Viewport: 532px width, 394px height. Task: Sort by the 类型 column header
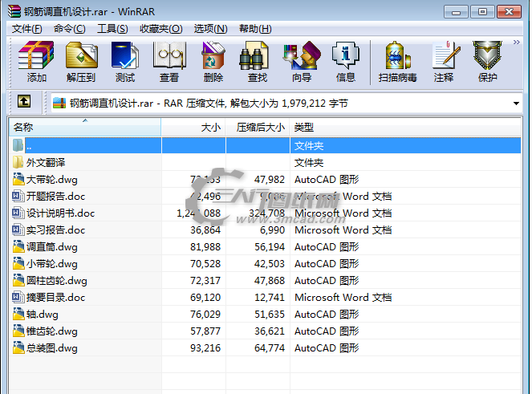point(406,128)
